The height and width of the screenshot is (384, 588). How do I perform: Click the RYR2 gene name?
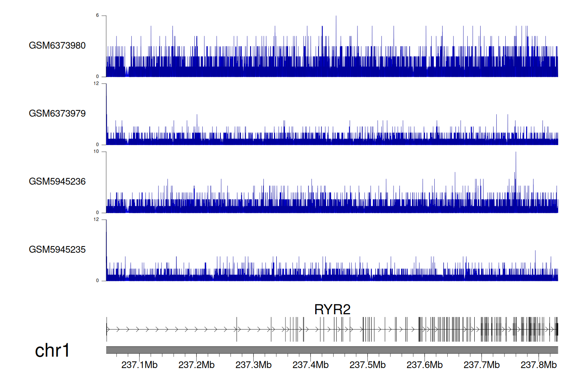332,310
